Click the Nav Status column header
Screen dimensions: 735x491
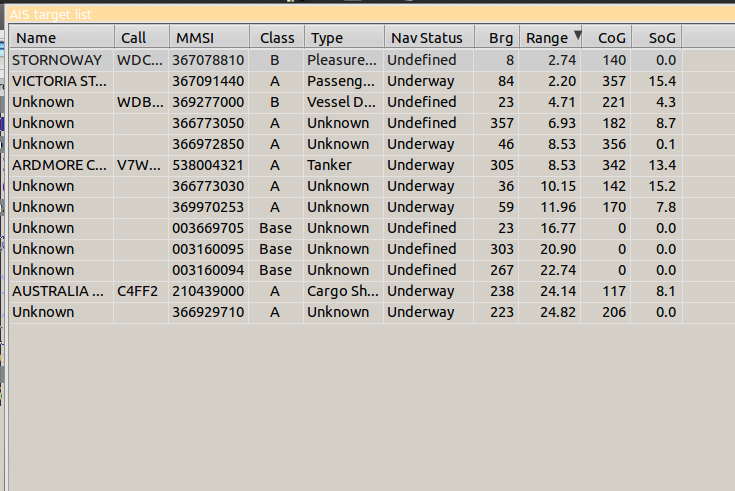coord(426,38)
